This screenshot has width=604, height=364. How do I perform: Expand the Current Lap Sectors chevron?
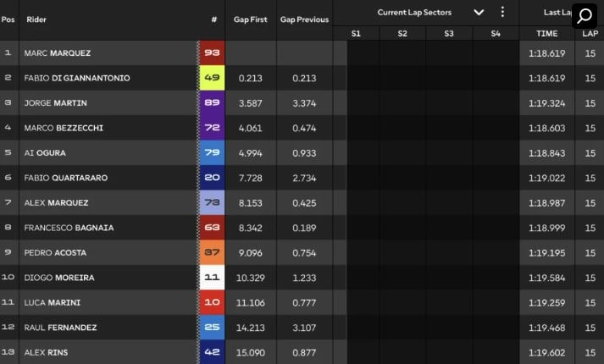coord(479,13)
